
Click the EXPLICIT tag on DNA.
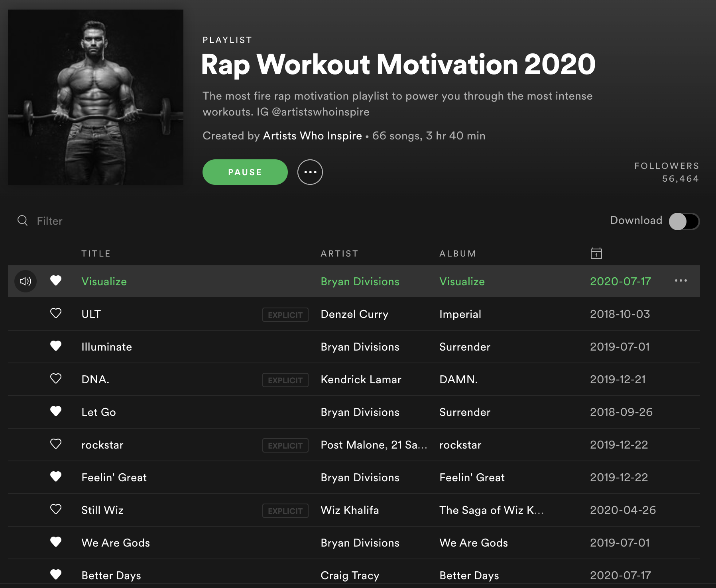[285, 380]
